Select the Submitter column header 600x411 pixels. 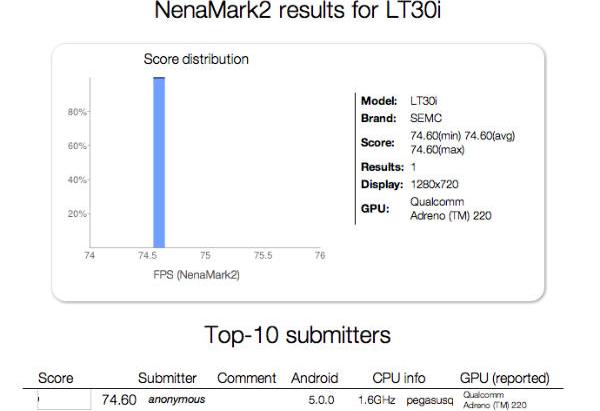point(167,378)
